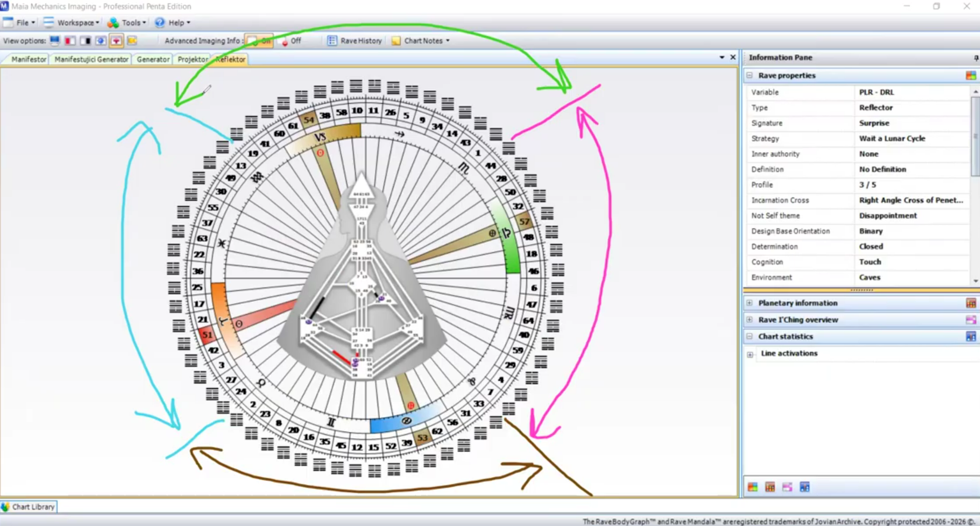
Task: Click the Planetary information icon in bottom strip
Action: click(769, 487)
